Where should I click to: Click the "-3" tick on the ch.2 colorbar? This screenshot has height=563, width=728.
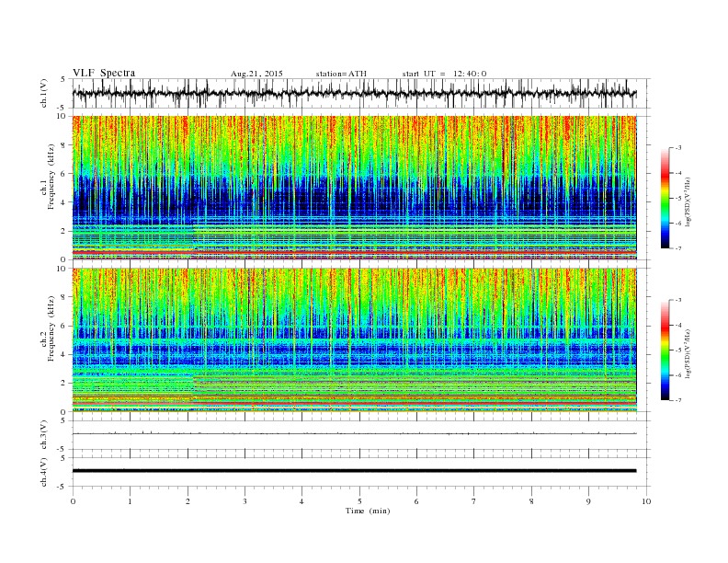tap(678, 300)
